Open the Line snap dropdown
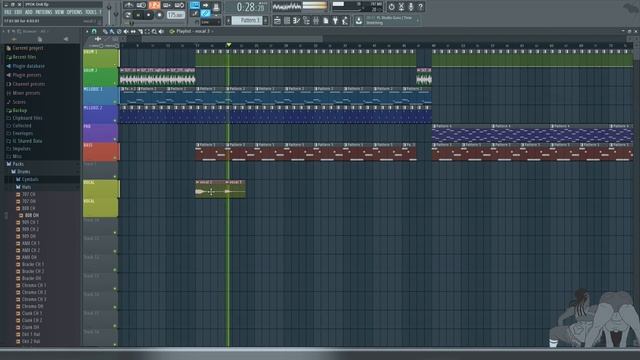Image resolution: width=640 pixels, height=360 pixels. [x=211, y=22]
